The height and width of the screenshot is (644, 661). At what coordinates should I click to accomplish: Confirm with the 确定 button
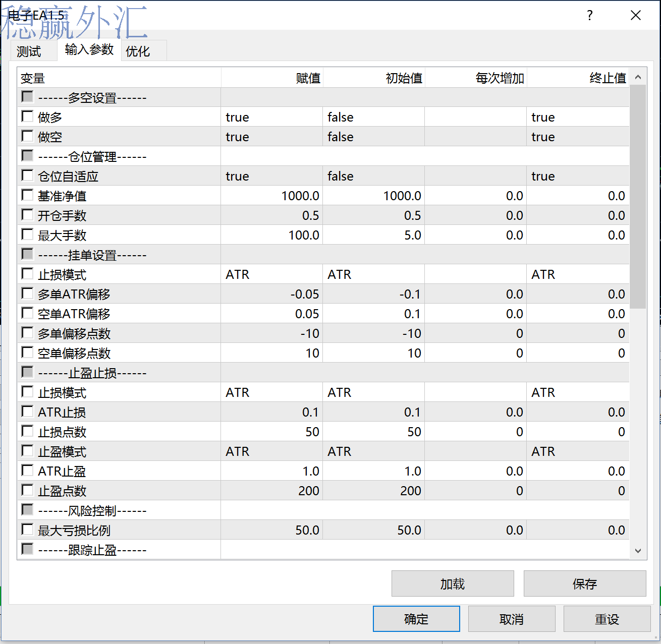click(416, 619)
